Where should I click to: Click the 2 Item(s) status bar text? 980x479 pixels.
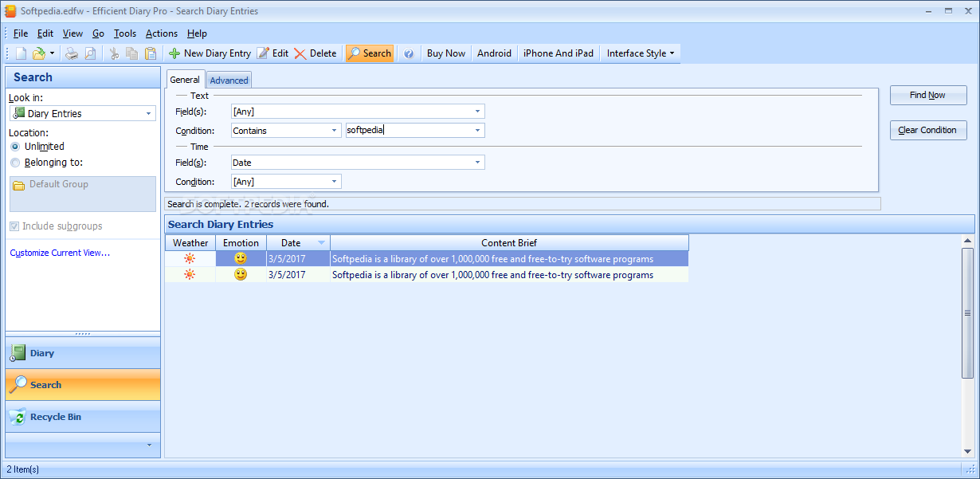click(23, 469)
